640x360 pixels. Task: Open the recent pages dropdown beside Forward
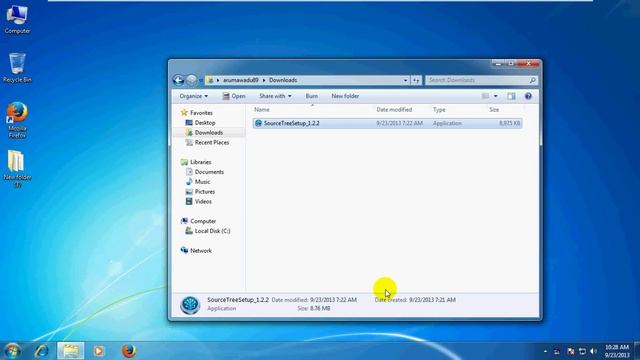click(x=201, y=80)
